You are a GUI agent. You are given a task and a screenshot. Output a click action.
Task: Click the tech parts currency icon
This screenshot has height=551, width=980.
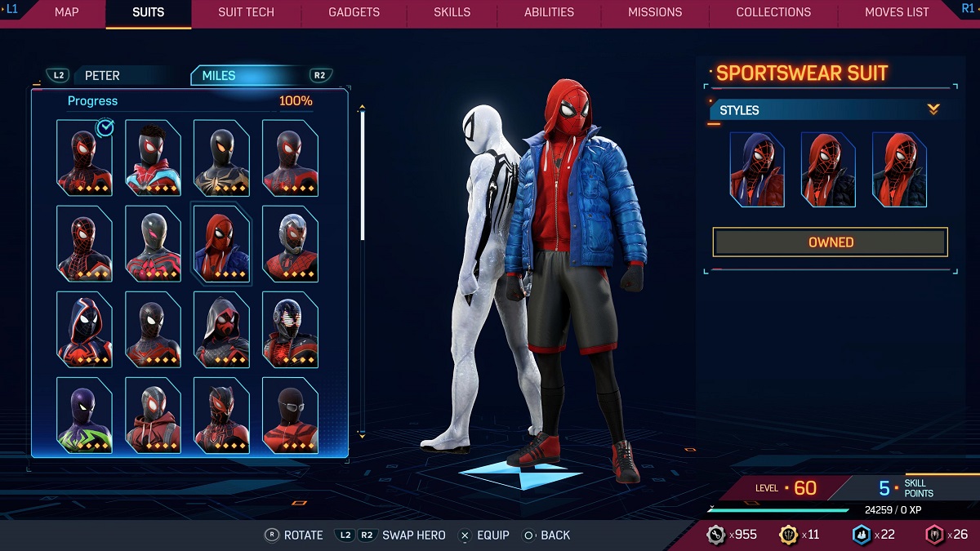point(718,535)
